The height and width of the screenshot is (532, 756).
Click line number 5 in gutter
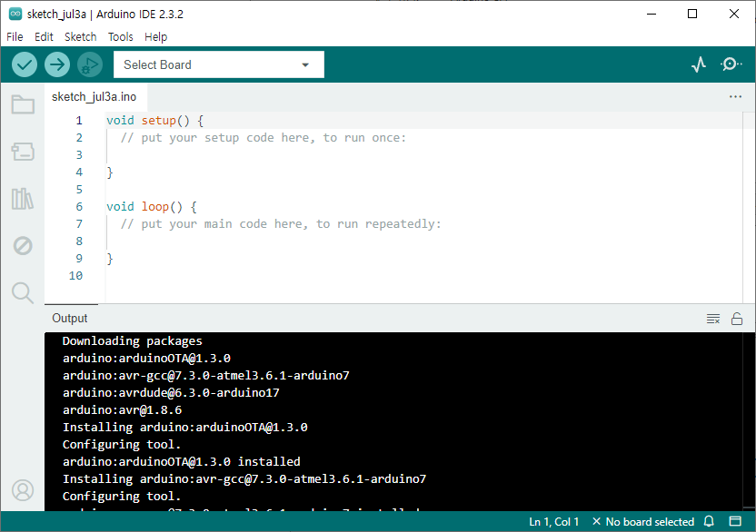(x=79, y=190)
